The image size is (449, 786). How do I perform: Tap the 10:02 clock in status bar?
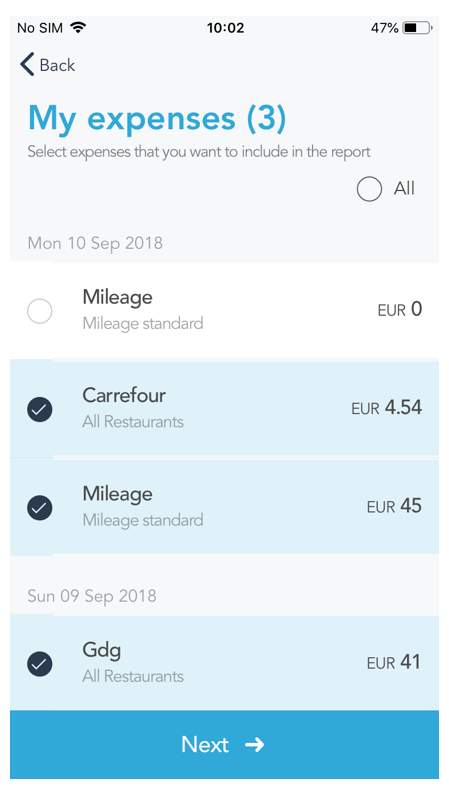225,28
